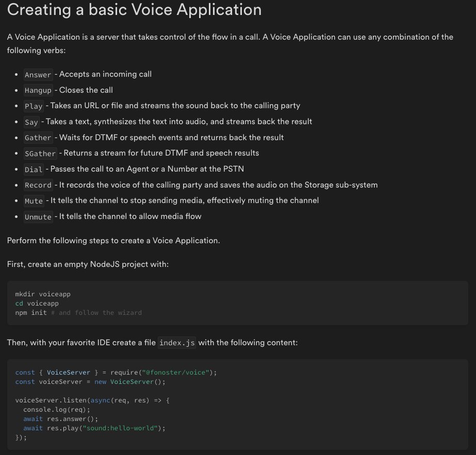Screen dimensions: 476x455
Task: Click the line "const voiceServer = new VoiceServer();"
Action: tap(90, 382)
